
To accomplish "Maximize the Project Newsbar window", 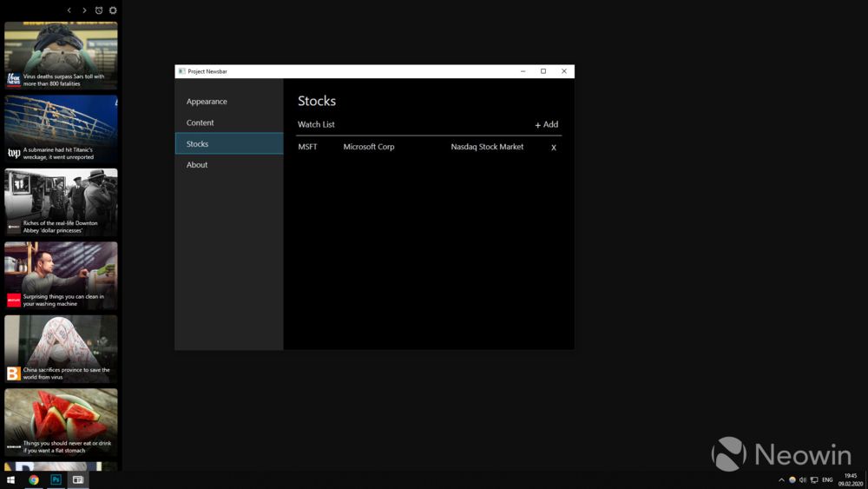I will 543,71.
